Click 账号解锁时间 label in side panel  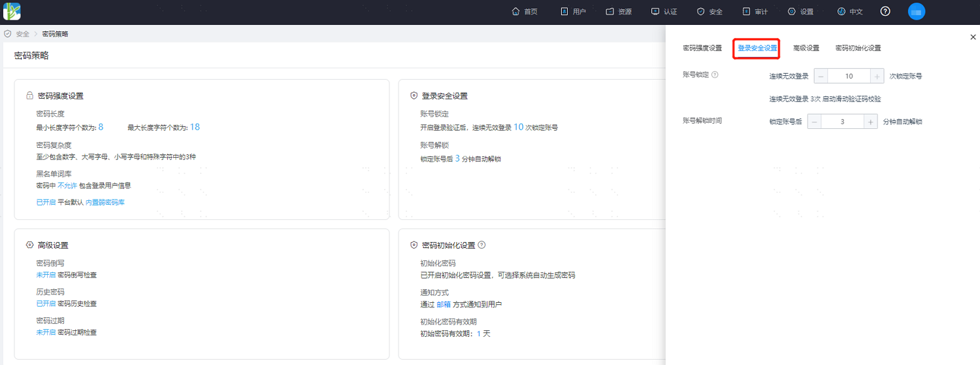(702, 121)
